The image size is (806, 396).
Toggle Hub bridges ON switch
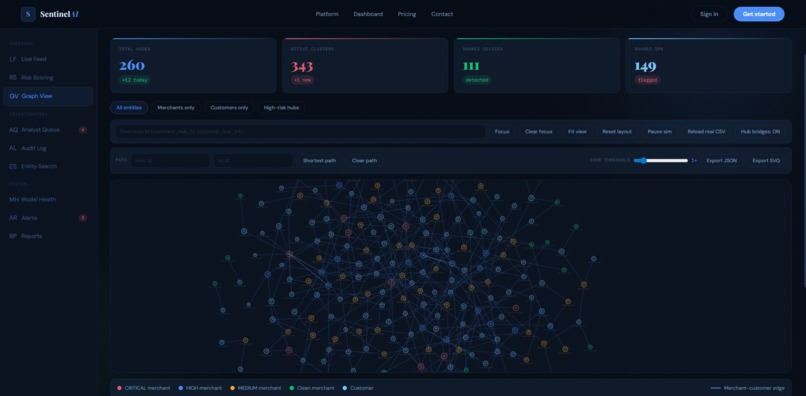coord(760,132)
